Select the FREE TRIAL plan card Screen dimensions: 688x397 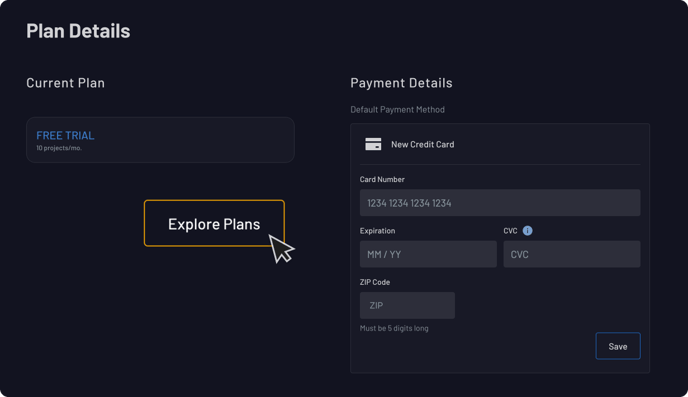click(x=160, y=140)
